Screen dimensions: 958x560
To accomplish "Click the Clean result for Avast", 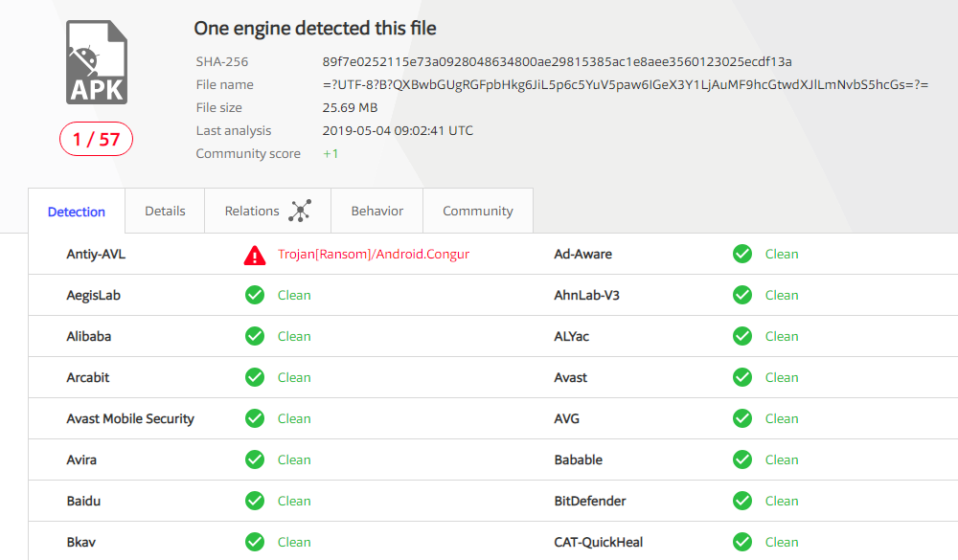I will pos(782,377).
